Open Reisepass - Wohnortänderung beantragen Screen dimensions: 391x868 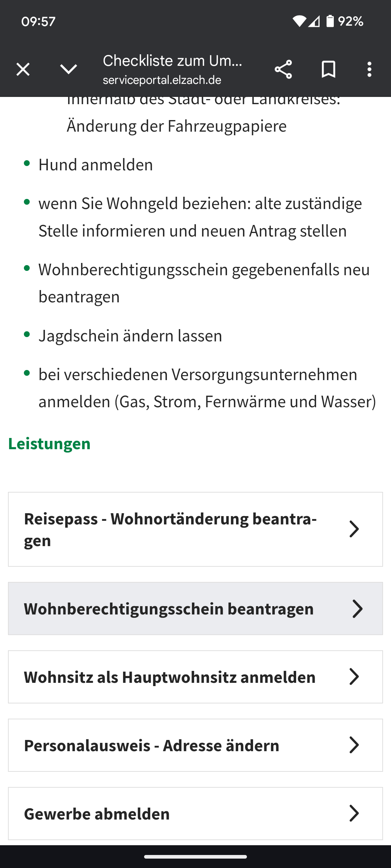pyautogui.click(x=195, y=529)
